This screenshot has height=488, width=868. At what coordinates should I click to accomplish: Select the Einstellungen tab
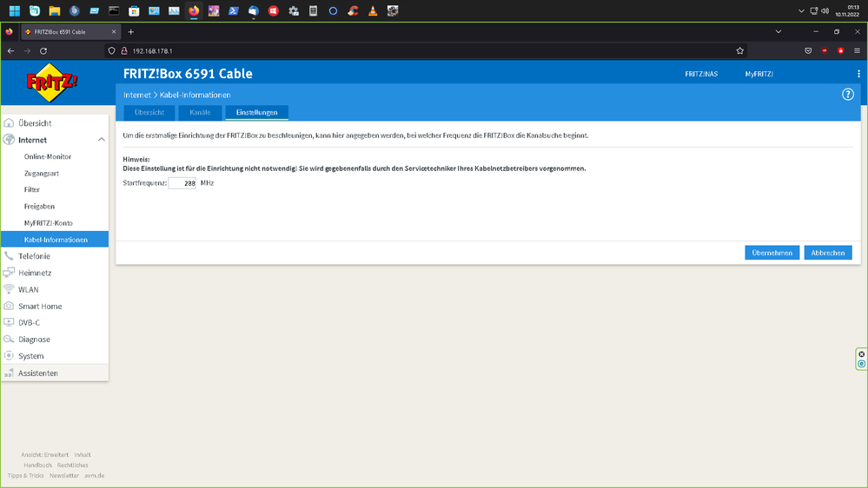pos(256,112)
